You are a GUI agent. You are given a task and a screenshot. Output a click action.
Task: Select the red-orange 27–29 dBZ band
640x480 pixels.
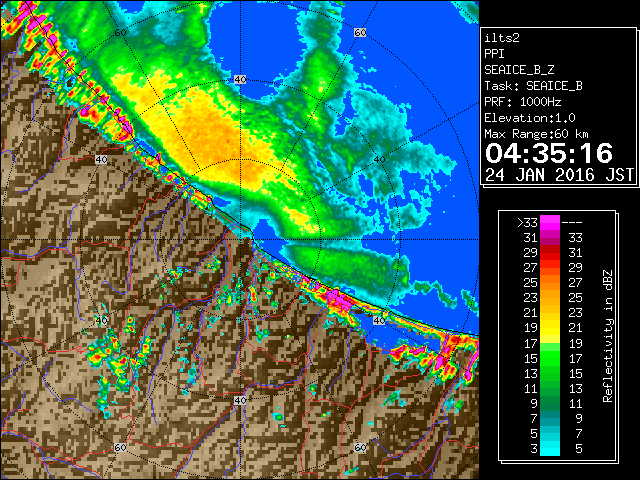(x=550, y=268)
